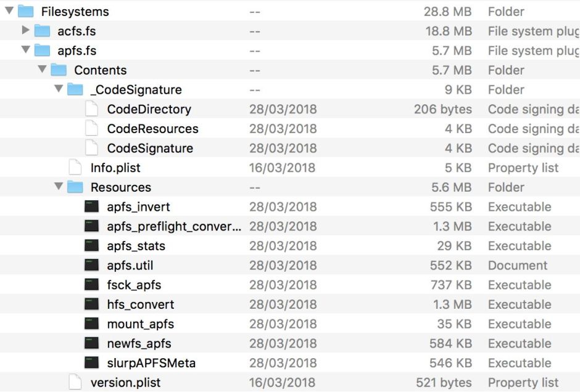Select the apfs.util file name
This screenshot has width=580, height=392.
(130, 266)
